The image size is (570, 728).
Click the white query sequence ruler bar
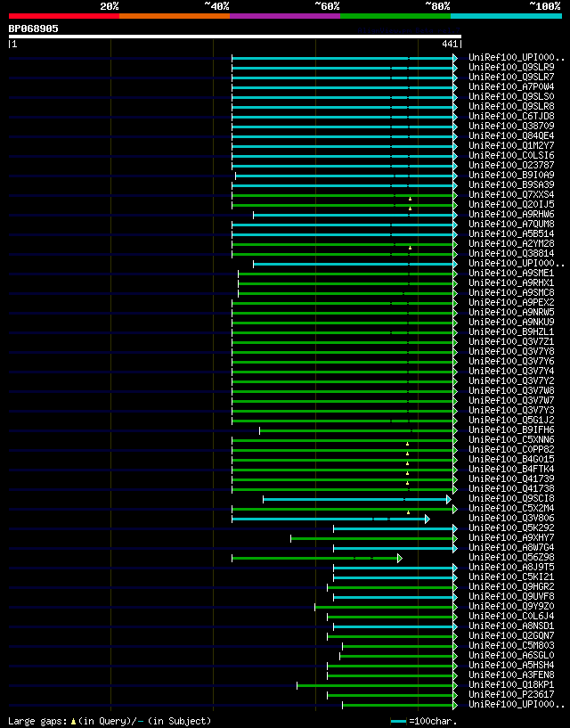point(235,37)
